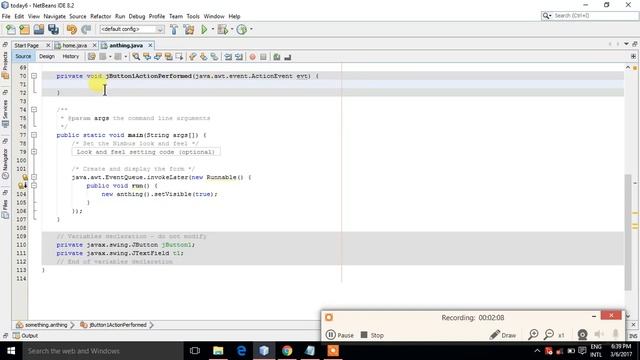Click Find Next Occurrence icon
Viewport: 640px width, 360px height.
158,57
